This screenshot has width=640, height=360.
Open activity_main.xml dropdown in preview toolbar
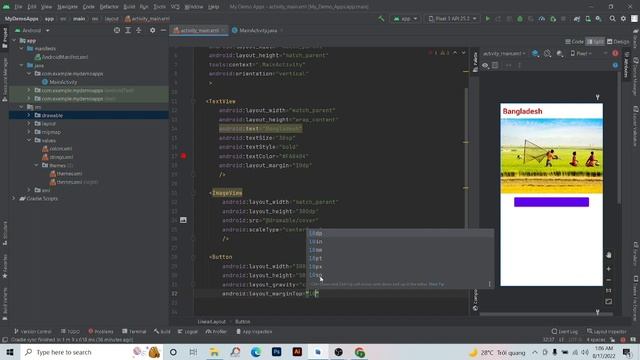[x=504, y=53]
